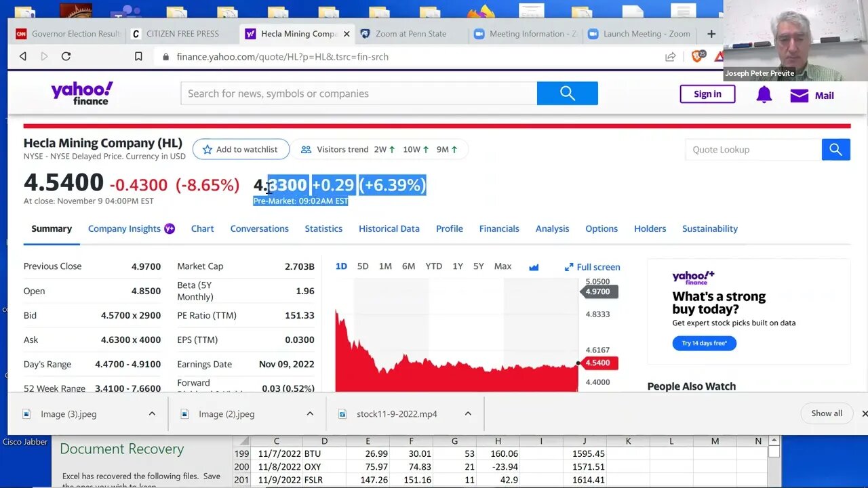Open the Sustainability tab
Image resolution: width=868 pixels, height=488 pixels.
pos(710,229)
